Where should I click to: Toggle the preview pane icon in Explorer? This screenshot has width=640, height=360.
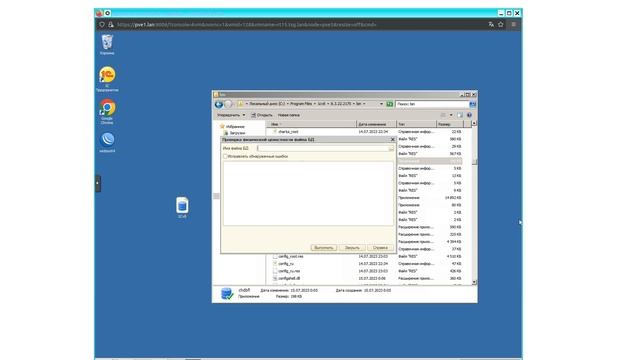[x=460, y=115]
